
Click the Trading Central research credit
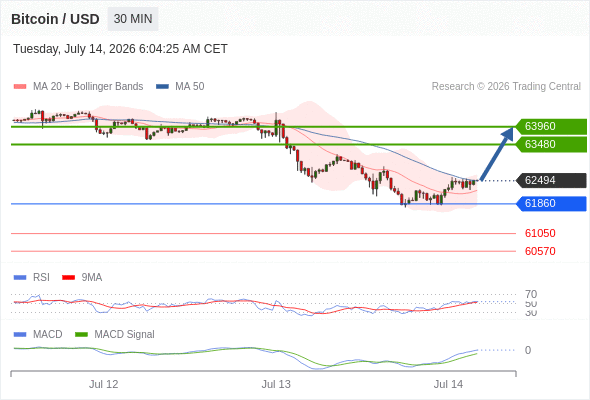click(x=506, y=87)
